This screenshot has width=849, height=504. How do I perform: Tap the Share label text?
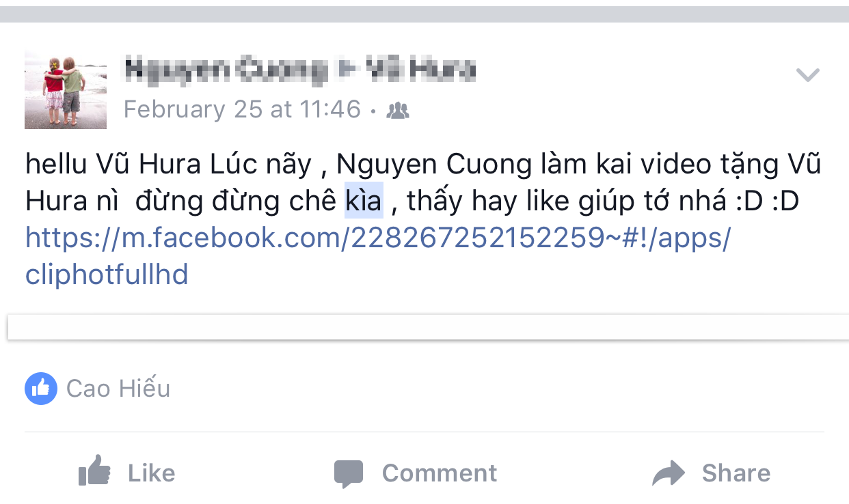click(736, 473)
